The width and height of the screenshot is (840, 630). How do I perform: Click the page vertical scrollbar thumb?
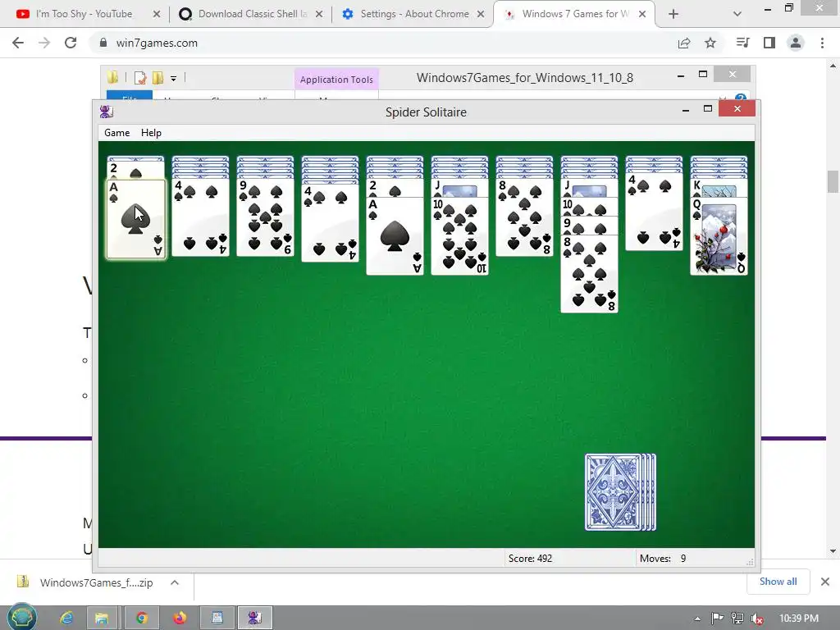[x=833, y=181]
